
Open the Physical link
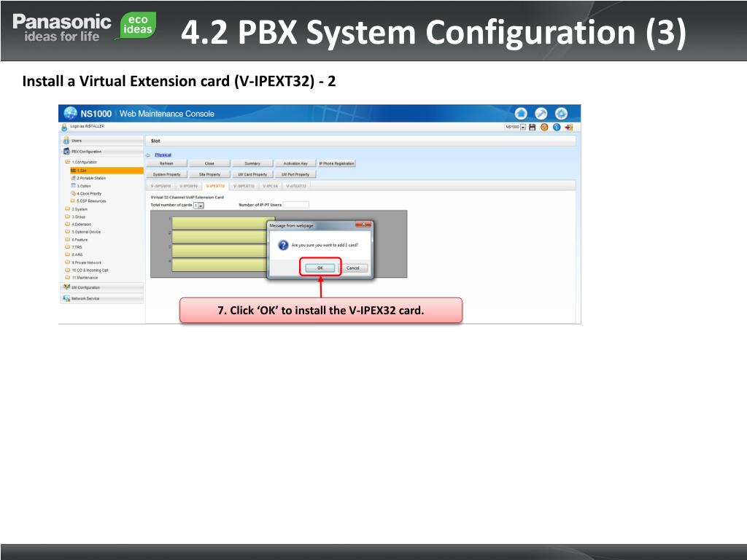pyautogui.click(x=163, y=155)
